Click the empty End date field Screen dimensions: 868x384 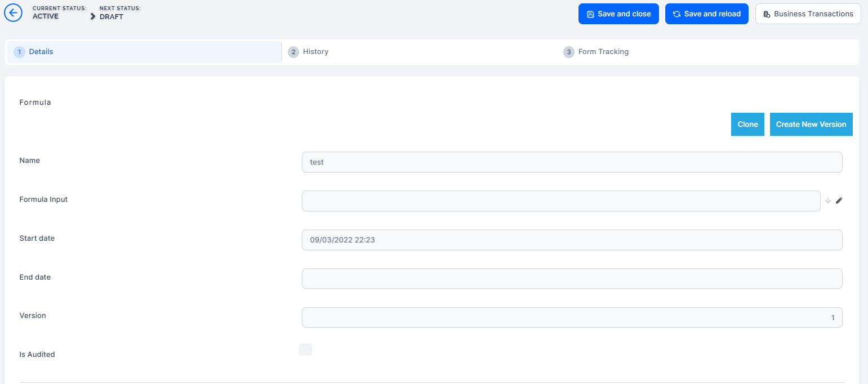pos(572,279)
